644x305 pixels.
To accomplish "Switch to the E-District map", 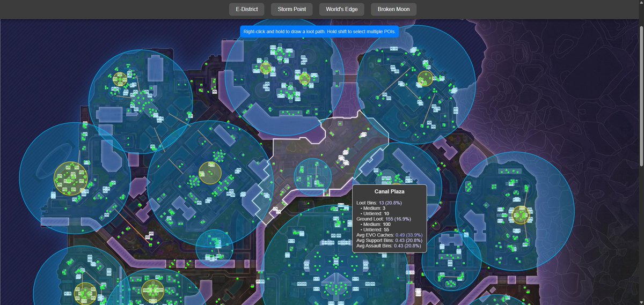I will pyautogui.click(x=246, y=9).
